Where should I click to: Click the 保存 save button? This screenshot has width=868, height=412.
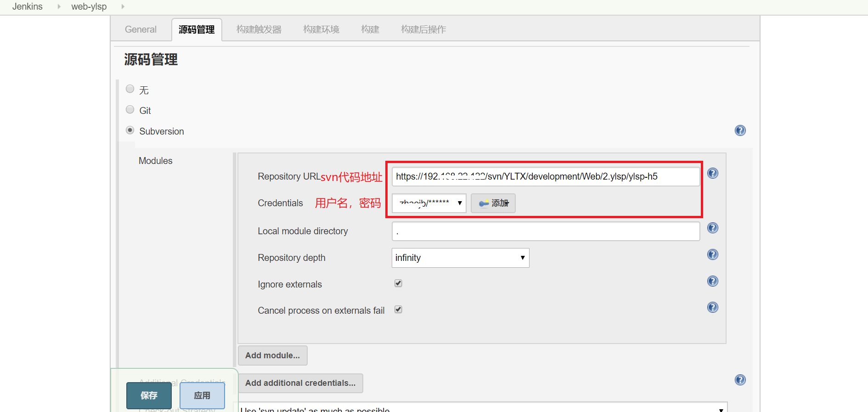coord(149,395)
